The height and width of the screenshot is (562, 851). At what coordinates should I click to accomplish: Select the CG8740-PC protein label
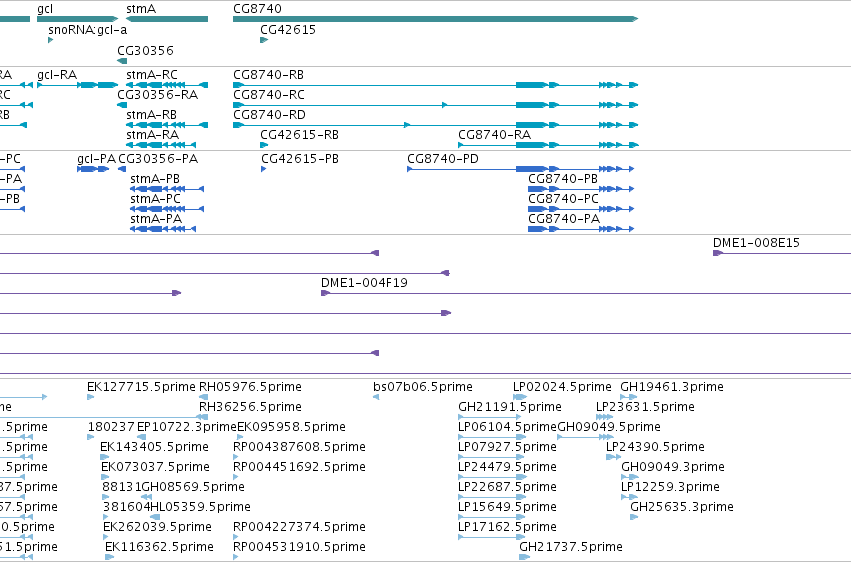click(563, 199)
